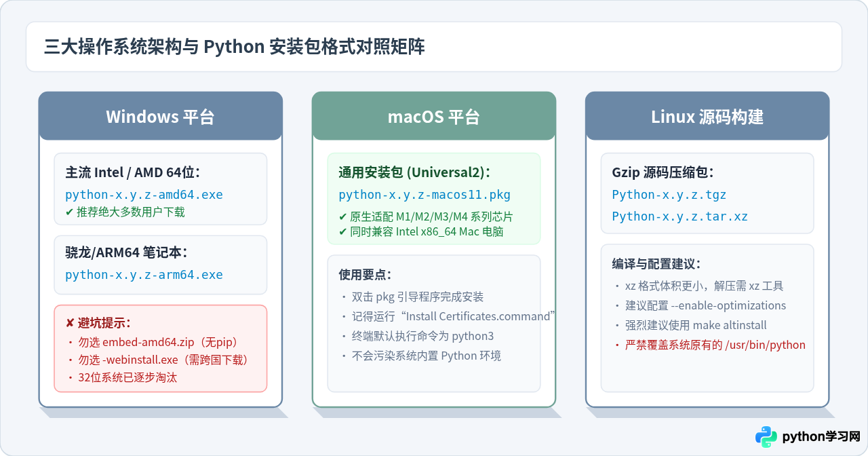Click 通用安装包 (Universal2) heading
Screen dimensions: 868x456
414,172
